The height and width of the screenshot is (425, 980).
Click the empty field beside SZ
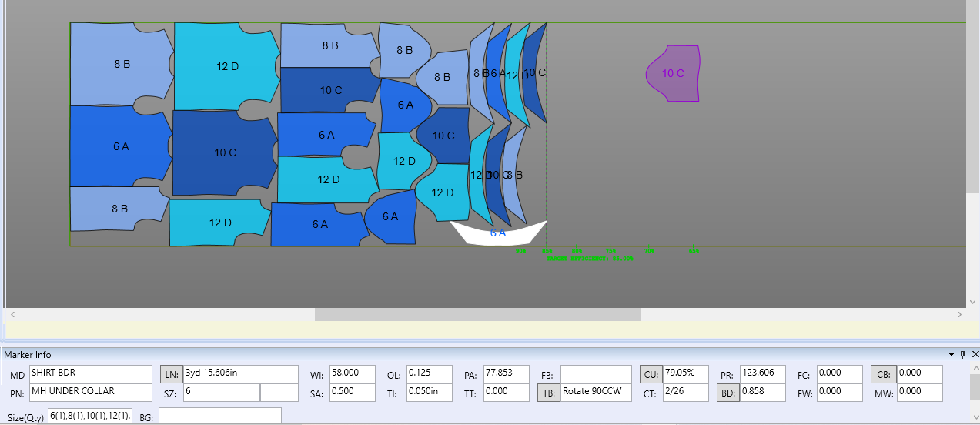coord(279,392)
